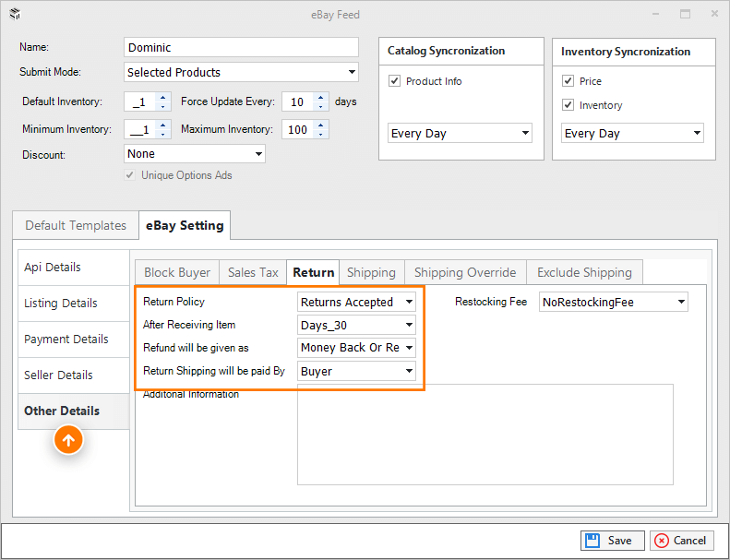
Task: Select Listing Details in the sidebar
Action: point(74,303)
